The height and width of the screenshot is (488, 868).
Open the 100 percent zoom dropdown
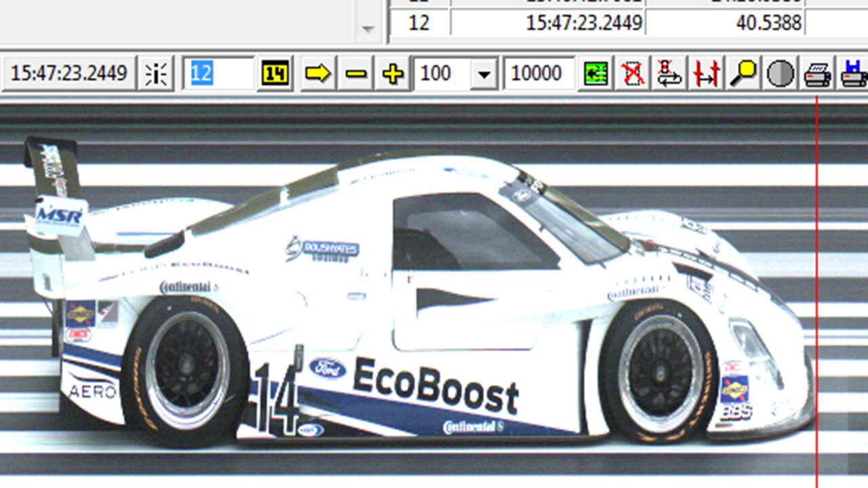[x=484, y=73]
